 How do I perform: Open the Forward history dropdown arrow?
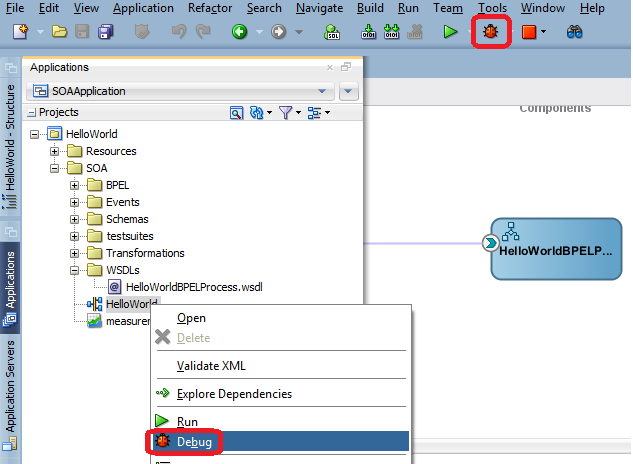[x=299, y=32]
